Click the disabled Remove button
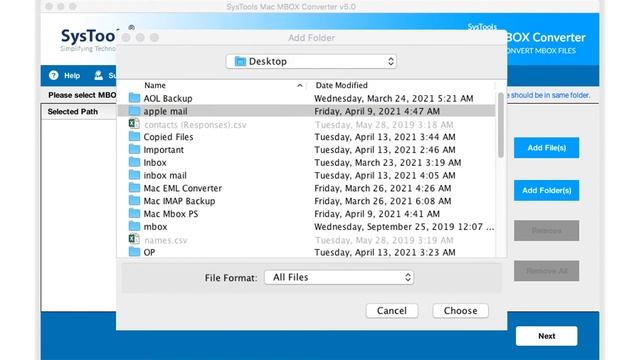640x360 pixels. pyautogui.click(x=546, y=231)
